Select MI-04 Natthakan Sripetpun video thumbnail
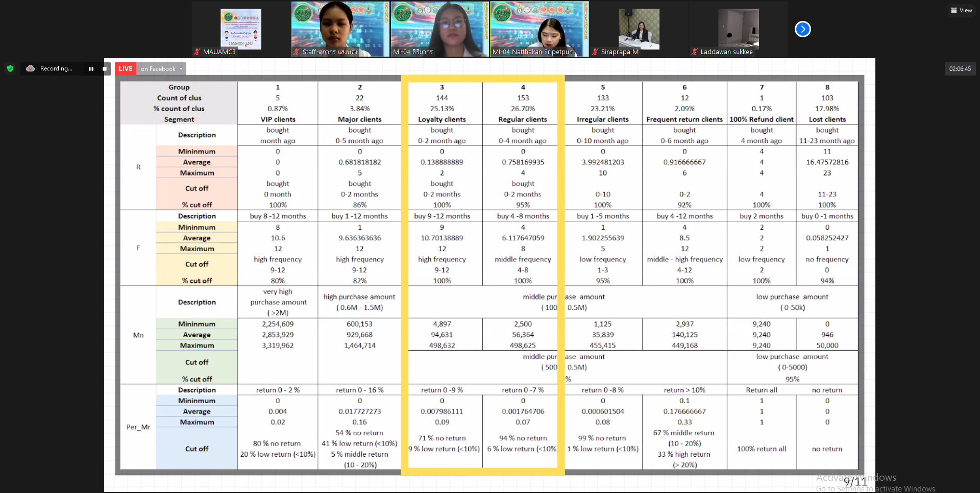The width and height of the screenshot is (980, 493). 540,29
